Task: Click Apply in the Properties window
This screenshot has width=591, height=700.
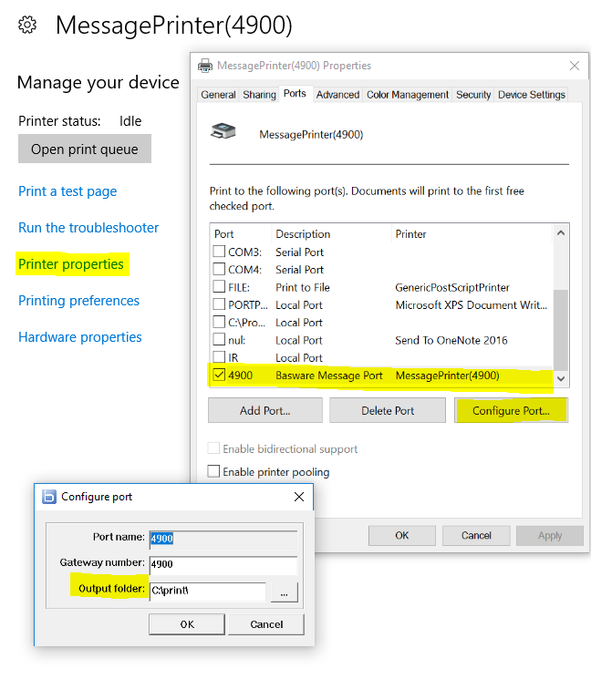Action: click(550, 535)
